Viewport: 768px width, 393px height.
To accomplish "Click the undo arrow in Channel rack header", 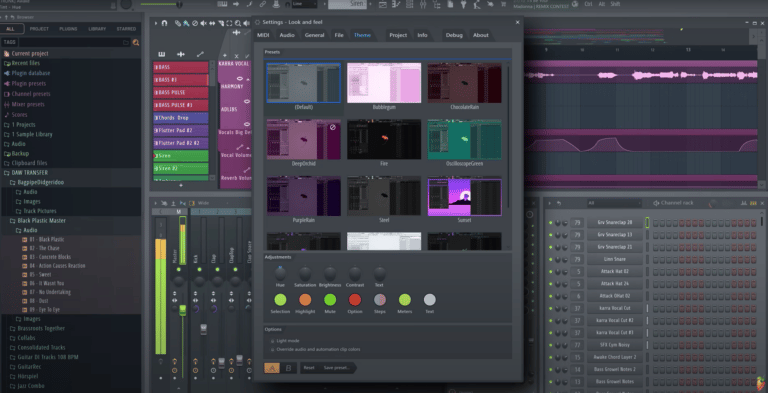I will click(559, 203).
